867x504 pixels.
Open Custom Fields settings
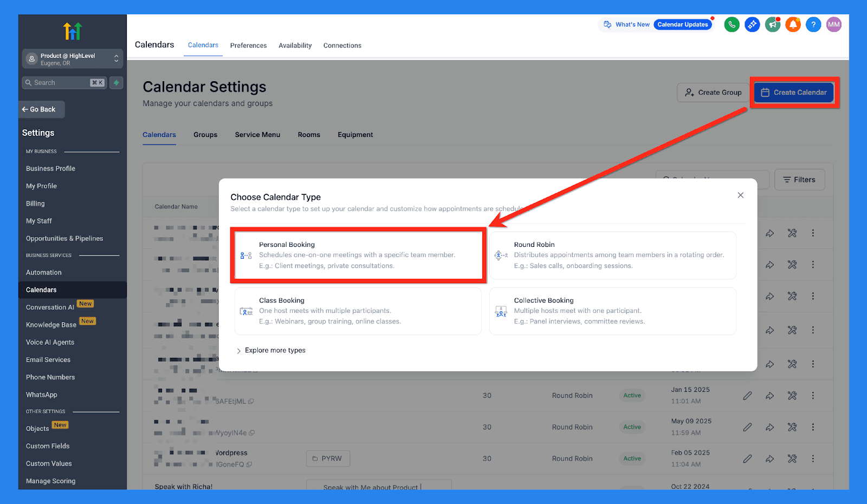point(48,446)
